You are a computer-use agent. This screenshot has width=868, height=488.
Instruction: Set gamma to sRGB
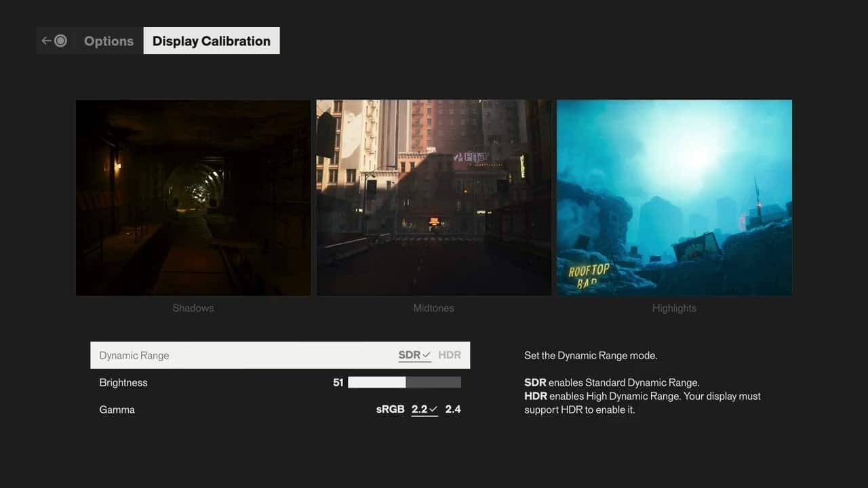(x=391, y=409)
